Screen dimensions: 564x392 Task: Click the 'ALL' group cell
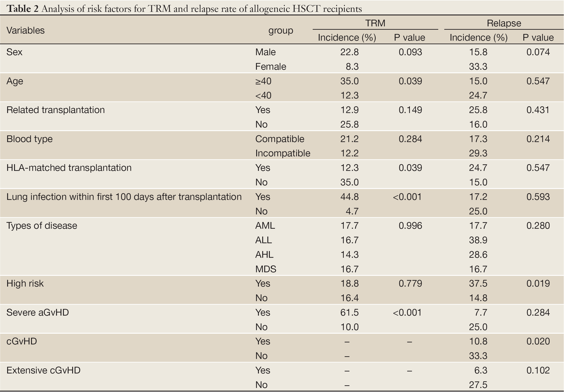tap(264, 240)
